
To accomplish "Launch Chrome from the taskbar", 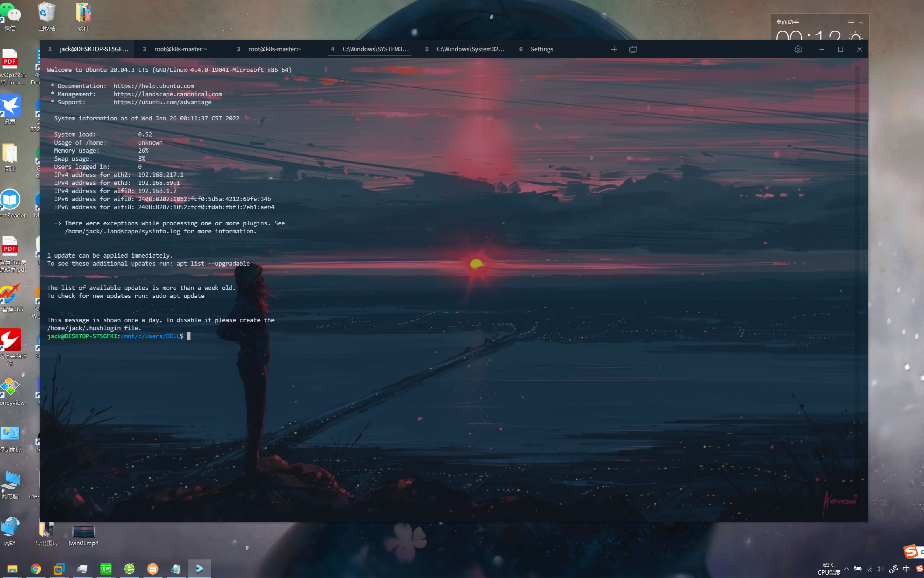I will tap(36, 569).
